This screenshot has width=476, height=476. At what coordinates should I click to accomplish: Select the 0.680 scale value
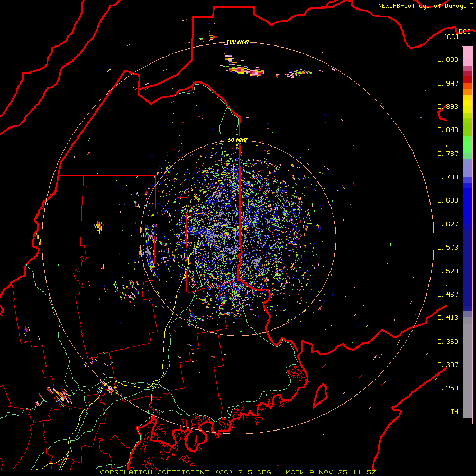pos(448,200)
